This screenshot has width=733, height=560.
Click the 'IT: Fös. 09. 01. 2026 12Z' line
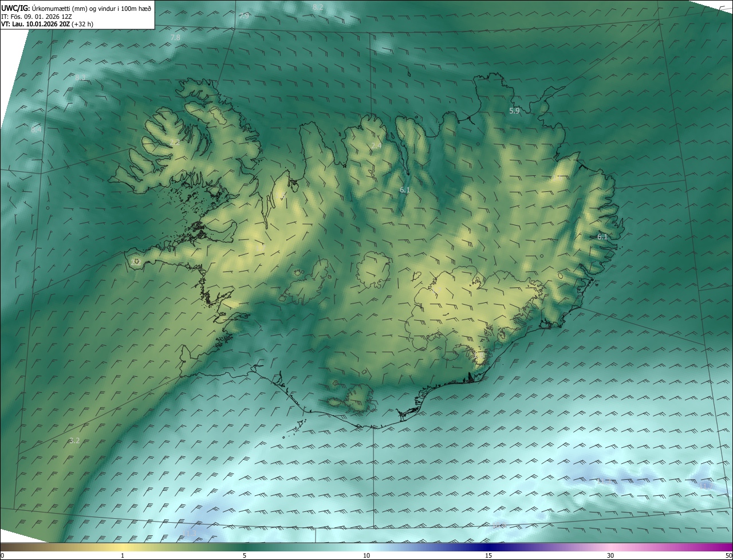[36, 17]
